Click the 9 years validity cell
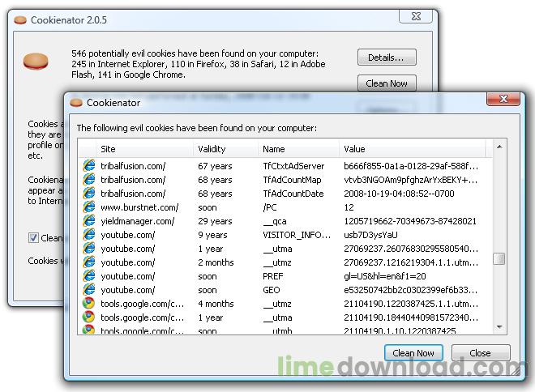 click(212, 235)
